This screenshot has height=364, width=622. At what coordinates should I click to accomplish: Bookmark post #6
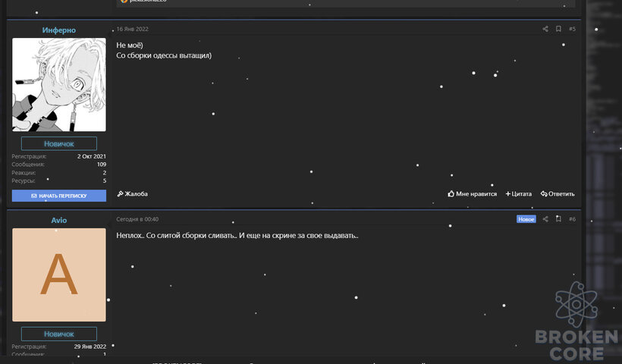(558, 219)
